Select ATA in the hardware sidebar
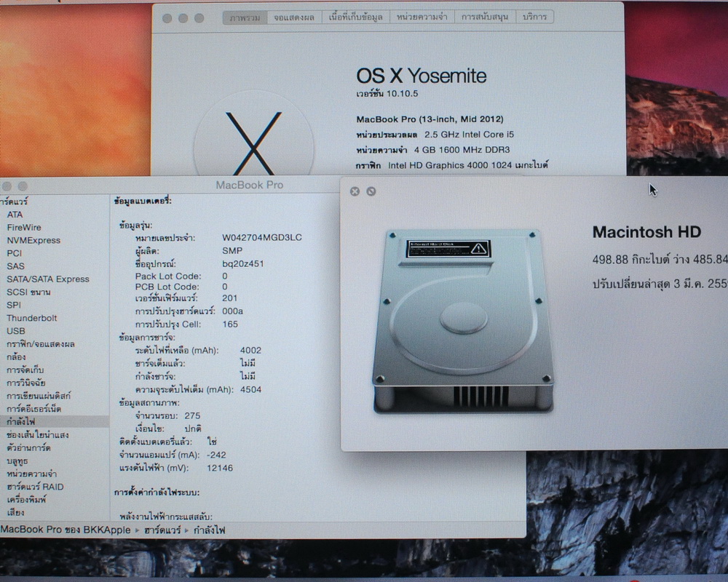728x582 pixels. 15,215
